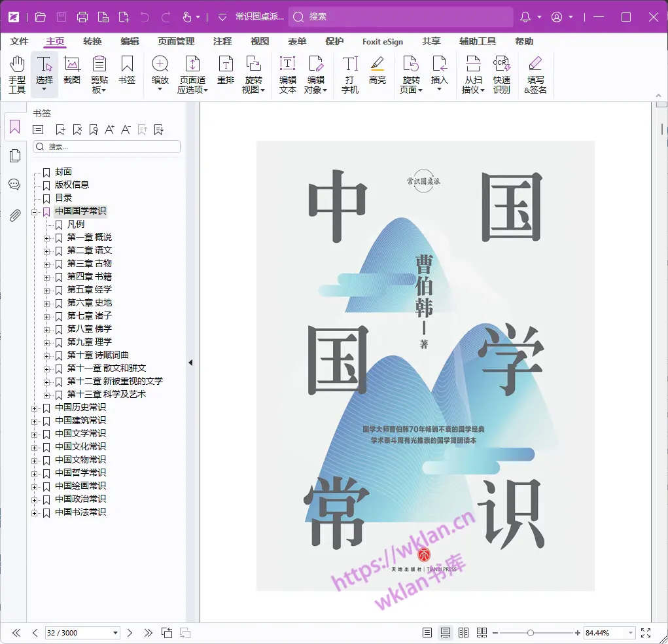This screenshot has height=644, width=668.
Task: Open the Typewriter (打字机) tool
Action: (350, 74)
